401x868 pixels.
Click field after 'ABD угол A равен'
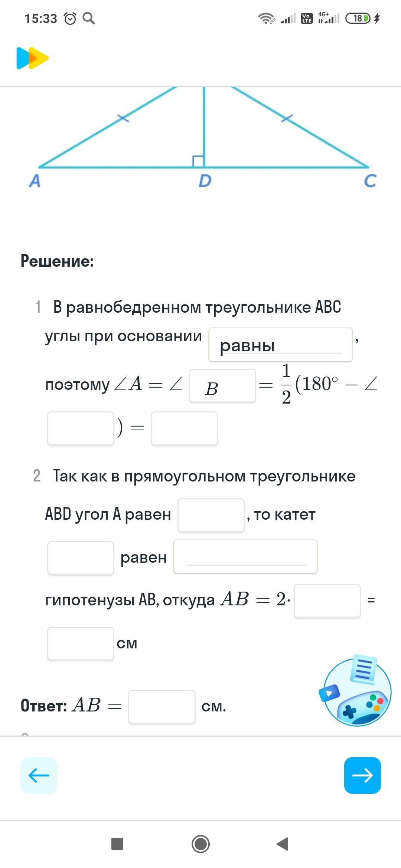tap(211, 515)
